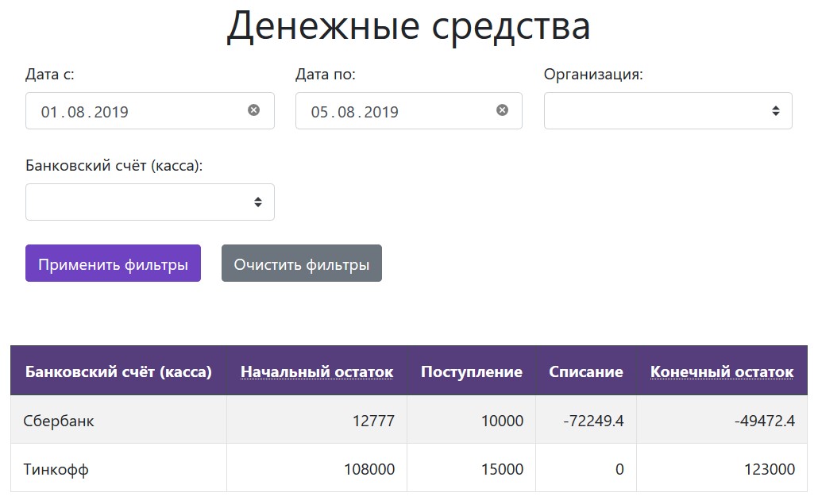Sort by 'Начальный остаток' column header
818x504 pixels.
tap(317, 371)
